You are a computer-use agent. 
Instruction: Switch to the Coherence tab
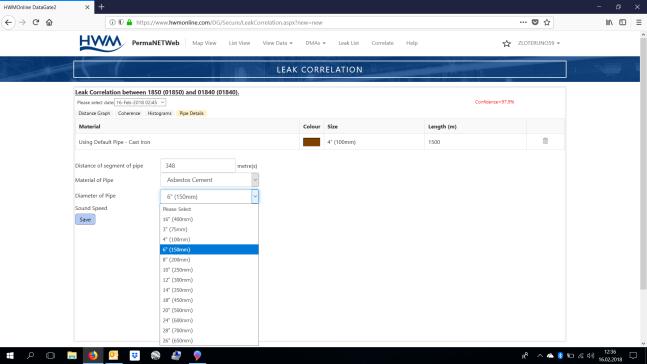click(129, 113)
